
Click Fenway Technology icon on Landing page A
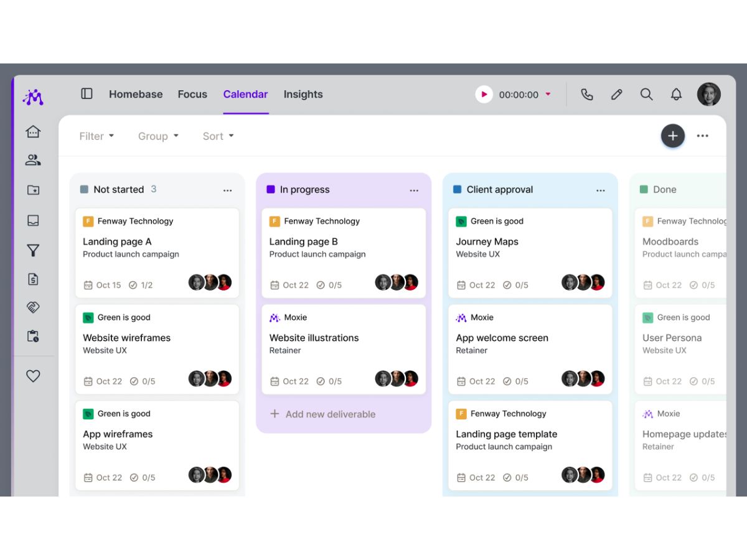click(88, 221)
